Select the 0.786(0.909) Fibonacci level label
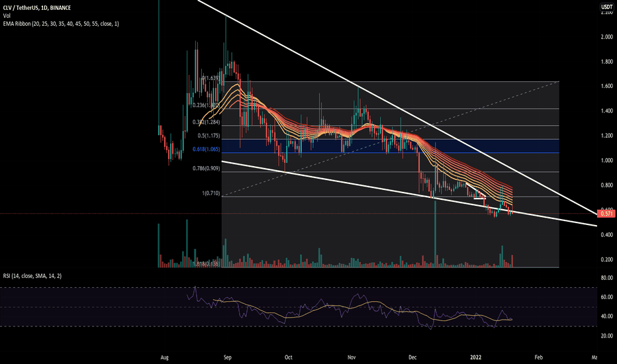 click(206, 168)
